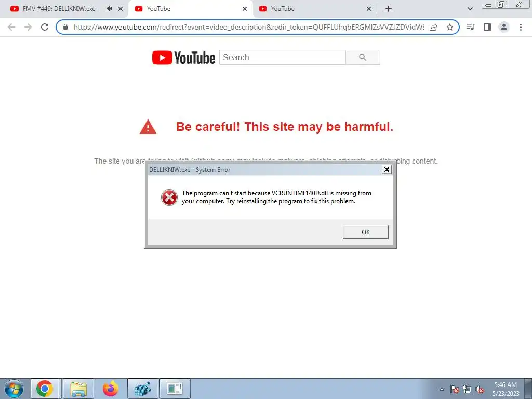Go forward to the next page

click(28, 27)
